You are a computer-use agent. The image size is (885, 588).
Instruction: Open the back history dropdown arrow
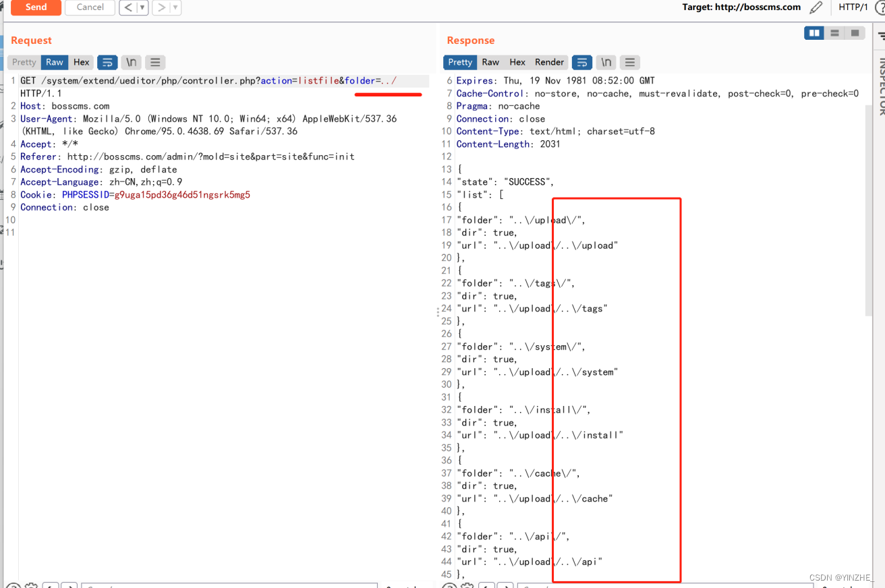tap(142, 7)
